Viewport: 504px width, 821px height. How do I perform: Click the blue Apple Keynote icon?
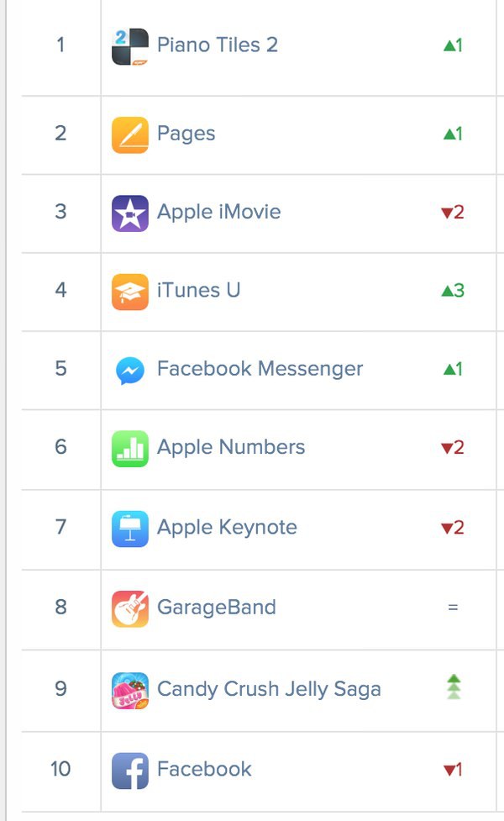pyautogui.click(x=130, y=528)
